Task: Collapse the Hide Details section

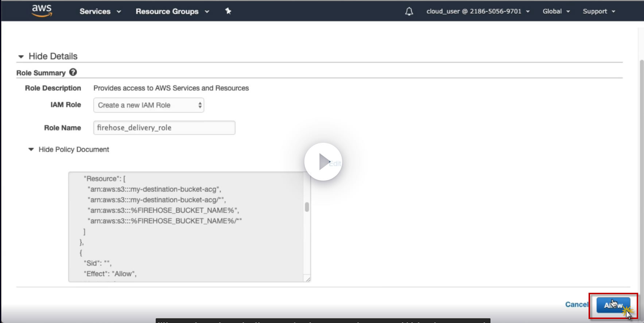Action: point(48,56)
